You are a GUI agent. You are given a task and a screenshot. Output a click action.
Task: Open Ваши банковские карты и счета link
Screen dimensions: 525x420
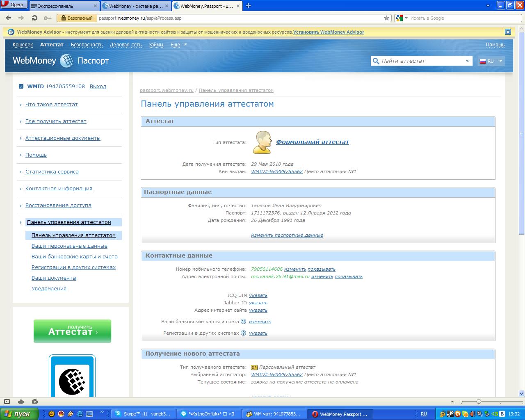click(x=75, y=257)
